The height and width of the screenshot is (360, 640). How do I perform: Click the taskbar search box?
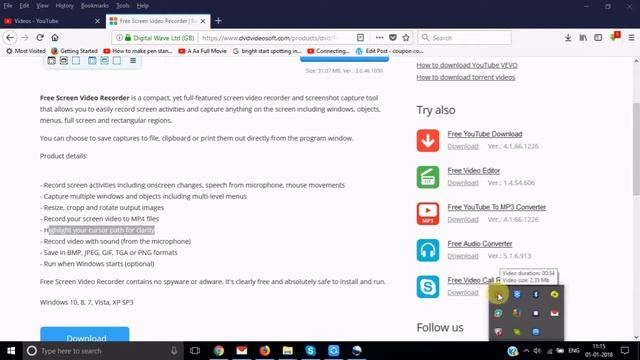click(102, 351)
